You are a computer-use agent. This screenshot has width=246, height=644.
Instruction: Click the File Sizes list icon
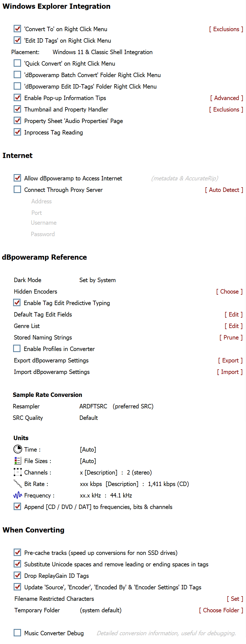coord(17,461)
